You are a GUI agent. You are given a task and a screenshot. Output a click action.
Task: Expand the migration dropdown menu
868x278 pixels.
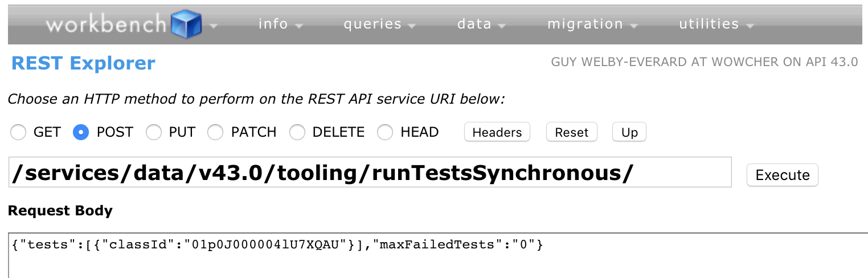592,24
